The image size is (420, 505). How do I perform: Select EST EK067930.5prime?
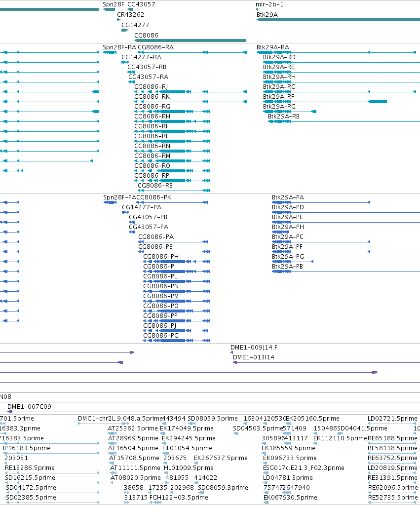click(x=290, y=497)
